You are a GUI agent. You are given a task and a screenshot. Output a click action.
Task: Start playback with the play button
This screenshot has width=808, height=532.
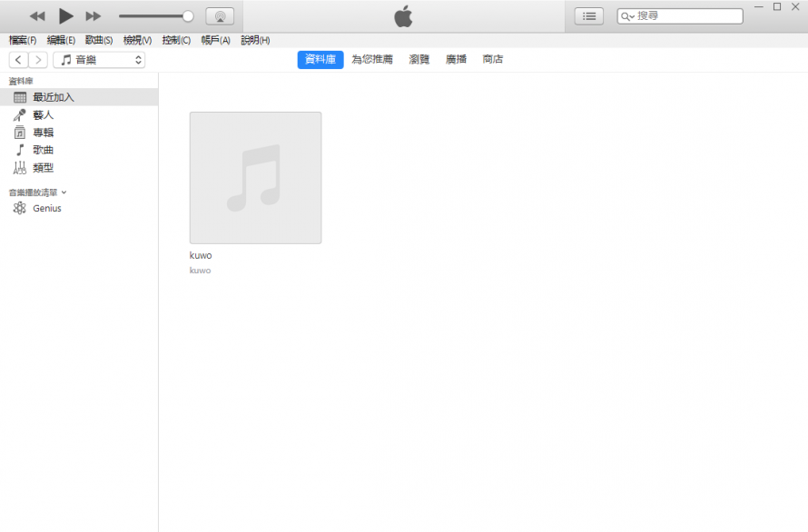pos(65,16)
